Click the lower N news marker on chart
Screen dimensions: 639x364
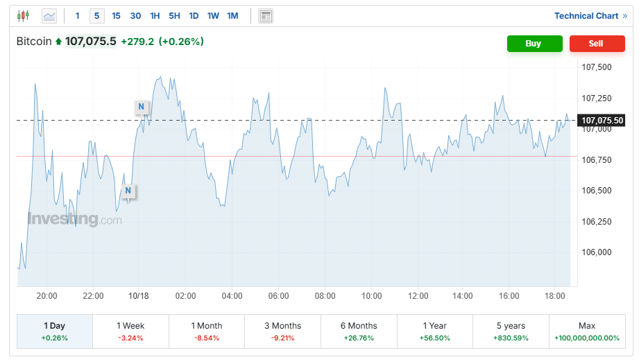click(128, 191)
